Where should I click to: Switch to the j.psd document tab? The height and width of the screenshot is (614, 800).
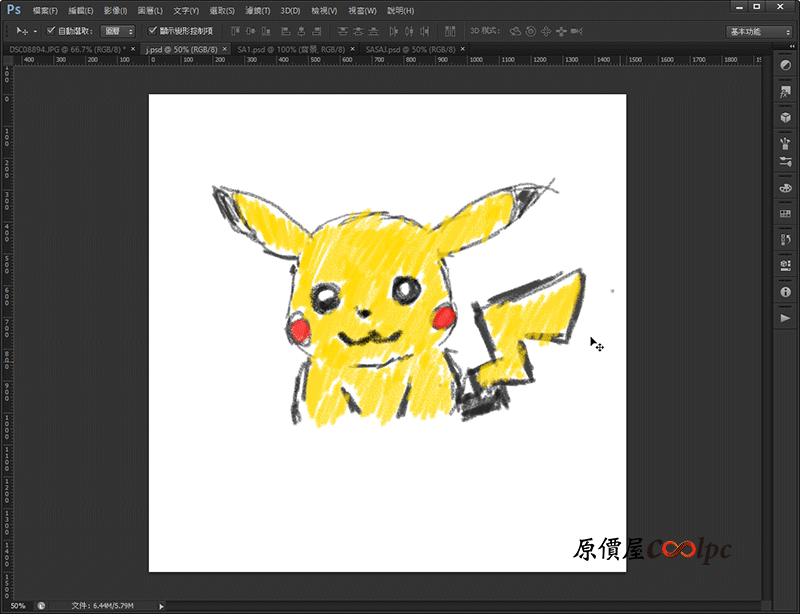point(181,50)
